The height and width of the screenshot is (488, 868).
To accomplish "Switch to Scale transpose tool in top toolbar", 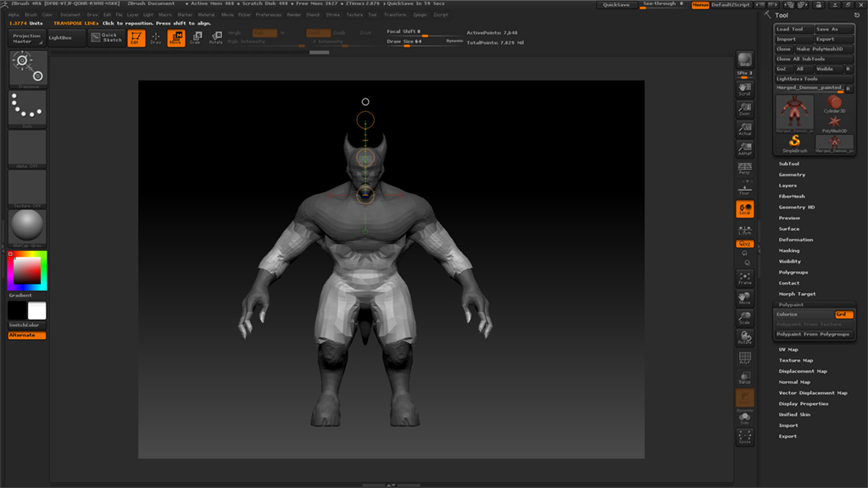I will pos(196,37).
